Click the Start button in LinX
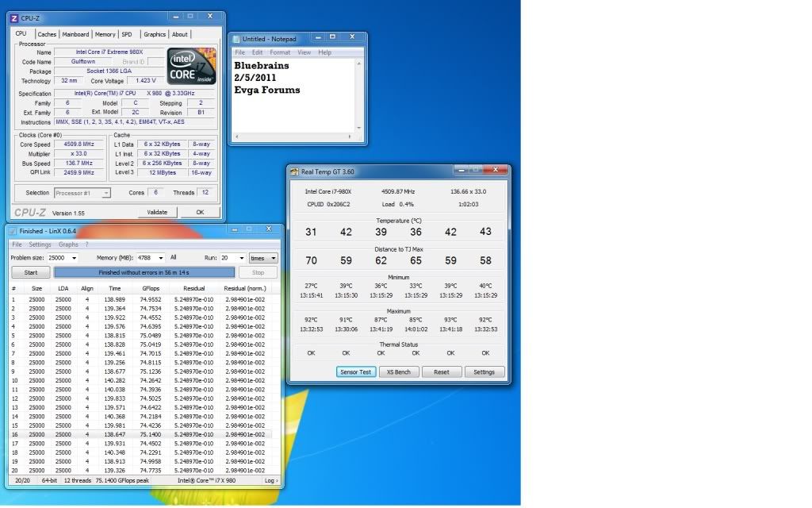 coord(31,272)
